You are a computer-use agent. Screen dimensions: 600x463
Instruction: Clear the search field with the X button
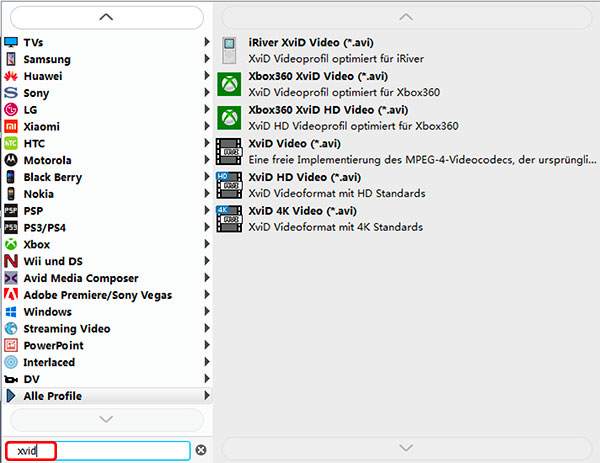tap(201, 450)
